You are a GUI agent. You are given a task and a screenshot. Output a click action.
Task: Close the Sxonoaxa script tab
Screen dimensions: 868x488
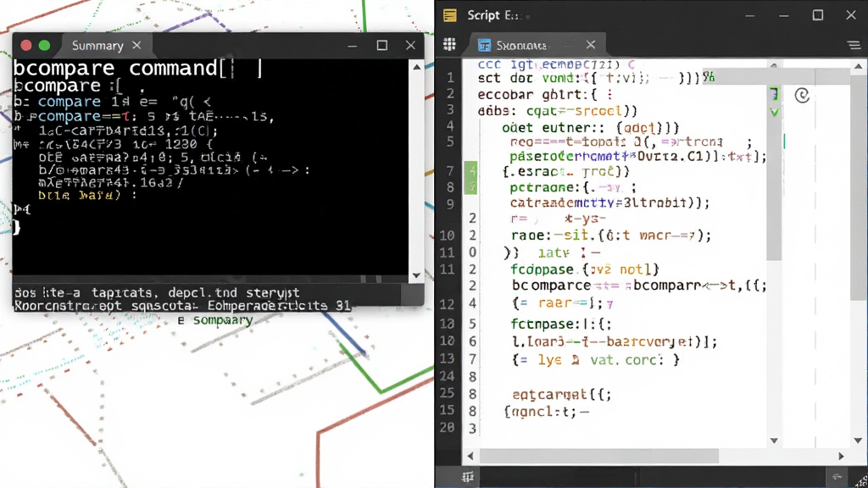pos(591,45)
